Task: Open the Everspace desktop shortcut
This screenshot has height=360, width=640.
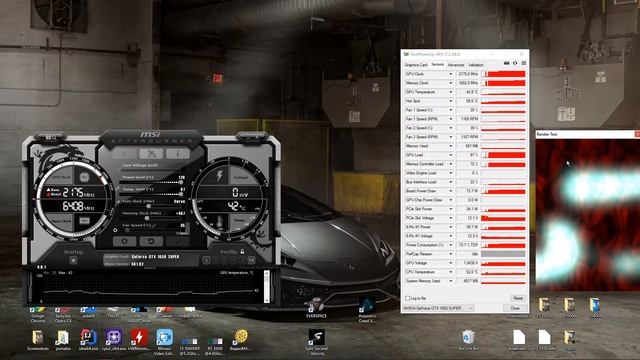Action: [x=316, y=308]
